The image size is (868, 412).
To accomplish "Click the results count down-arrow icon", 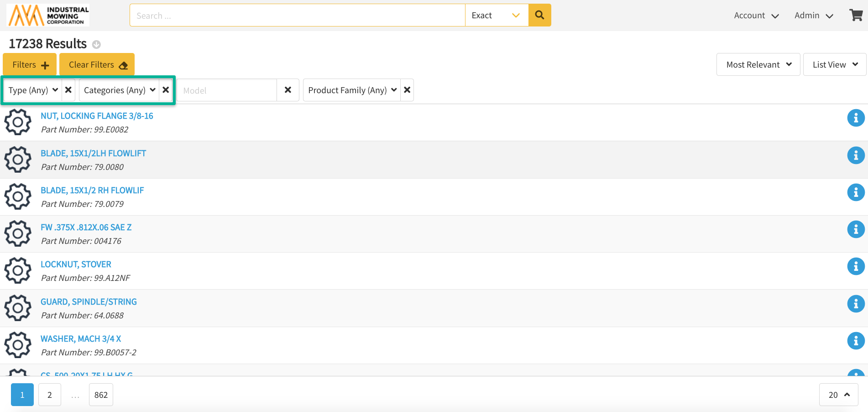I will [x=96, y=44].
